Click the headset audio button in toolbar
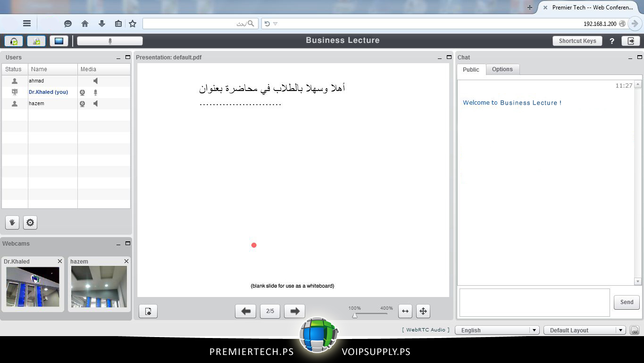This screenshot has height=363, width=644. pyautogui.click(x=14, y=41)
